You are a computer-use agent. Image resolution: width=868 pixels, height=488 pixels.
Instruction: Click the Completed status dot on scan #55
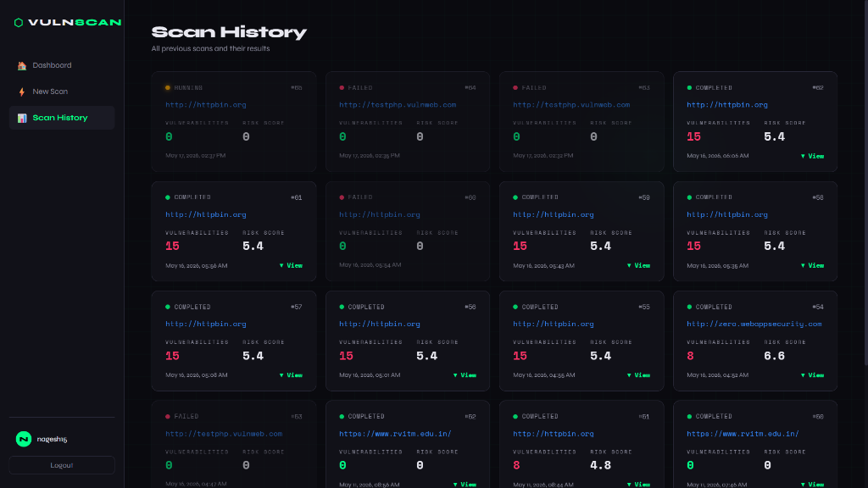coord(515,307)
